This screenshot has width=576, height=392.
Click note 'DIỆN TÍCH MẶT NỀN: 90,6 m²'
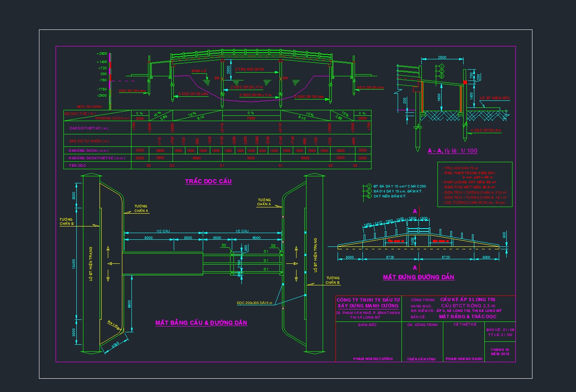click(x=469, y=187)
